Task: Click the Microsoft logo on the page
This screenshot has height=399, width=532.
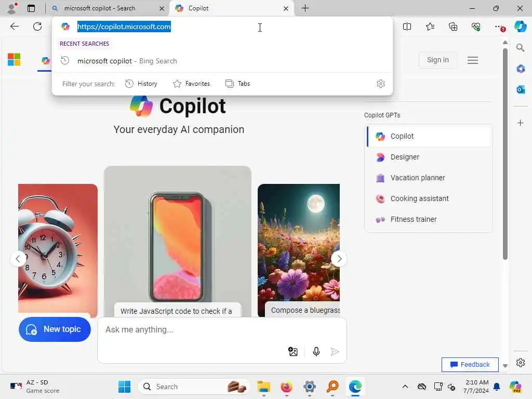Action: 14,60
